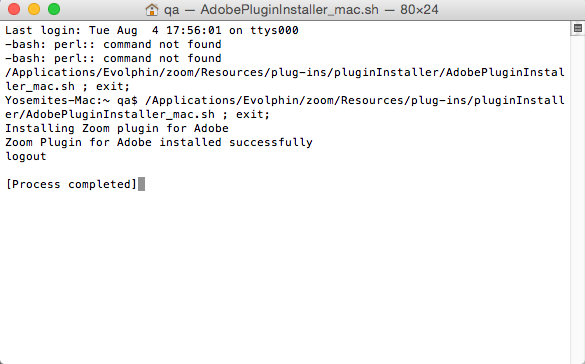The height and width of the screenshot is (364, 585).
Task: Click the "er/AdobePluginInstaller_mac.sh ; exit;" command line
Action: (137, 114)
